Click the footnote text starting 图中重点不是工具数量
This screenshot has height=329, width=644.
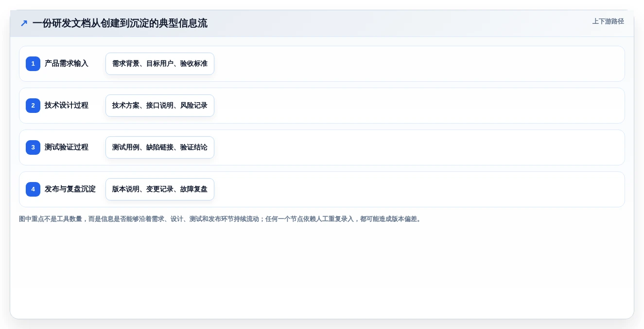click(221, 219)
